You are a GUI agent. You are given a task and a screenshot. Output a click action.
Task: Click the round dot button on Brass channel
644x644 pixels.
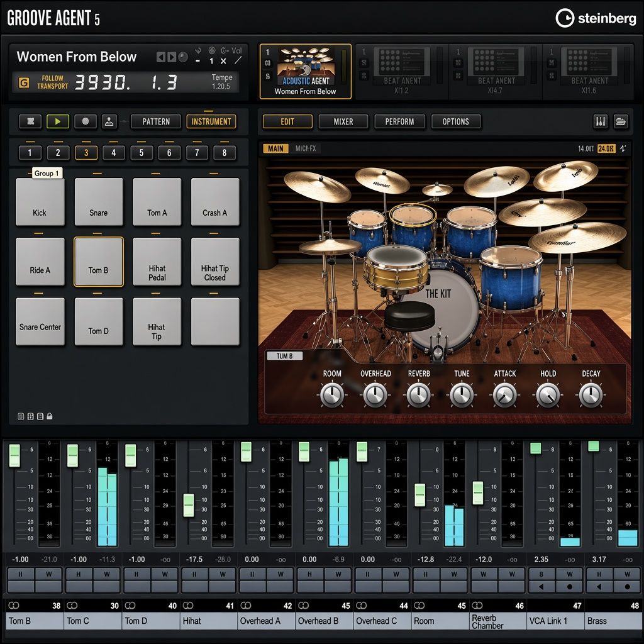627,587
